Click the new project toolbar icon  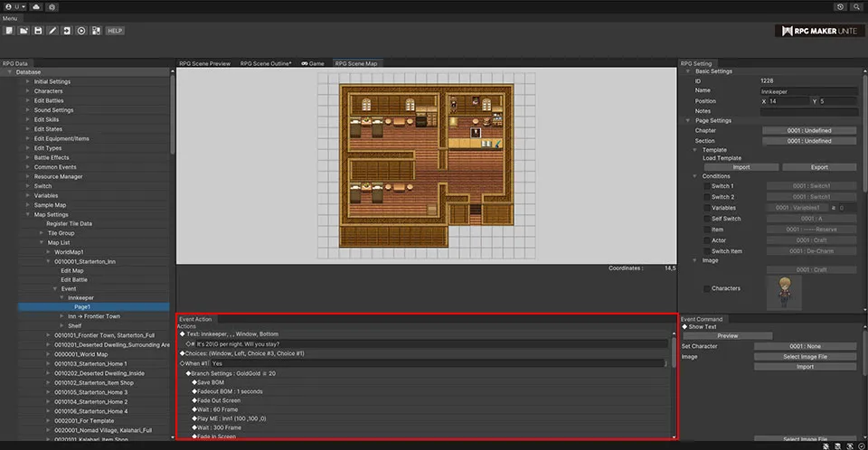[8, 31]
